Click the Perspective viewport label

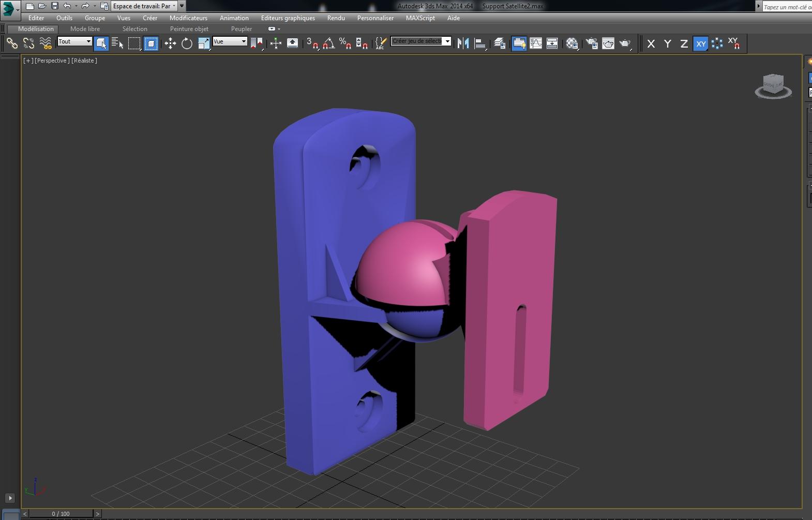tap(52, 61)
